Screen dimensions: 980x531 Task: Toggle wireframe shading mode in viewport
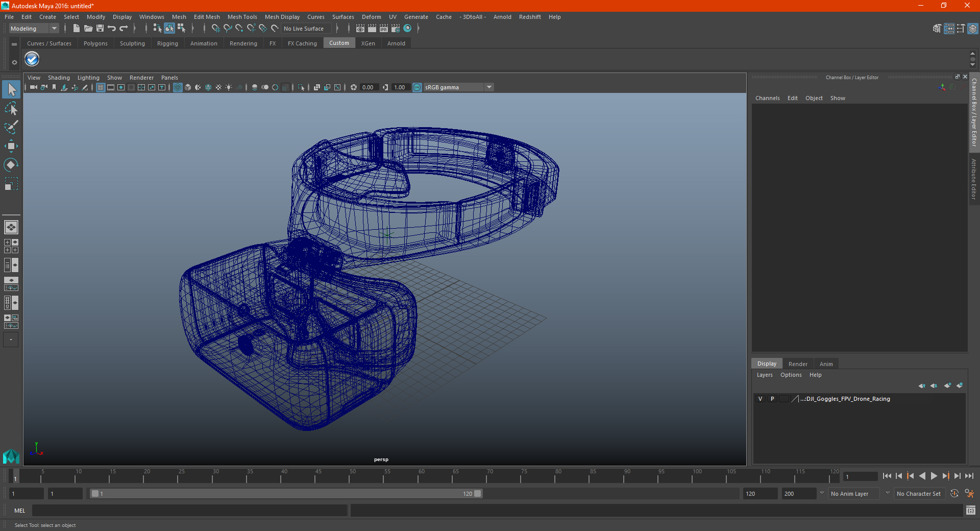178,87
